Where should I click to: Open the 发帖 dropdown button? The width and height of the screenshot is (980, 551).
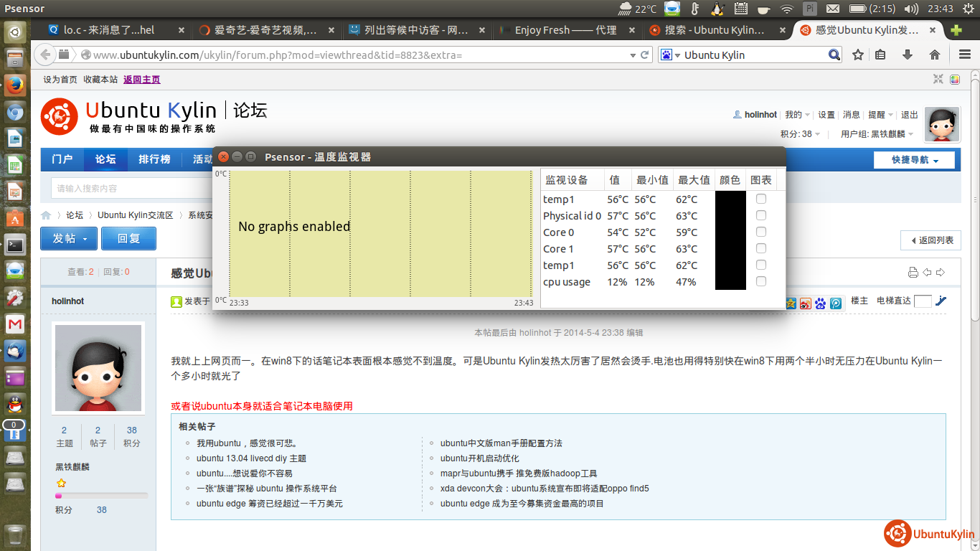(x=69, y=238)
